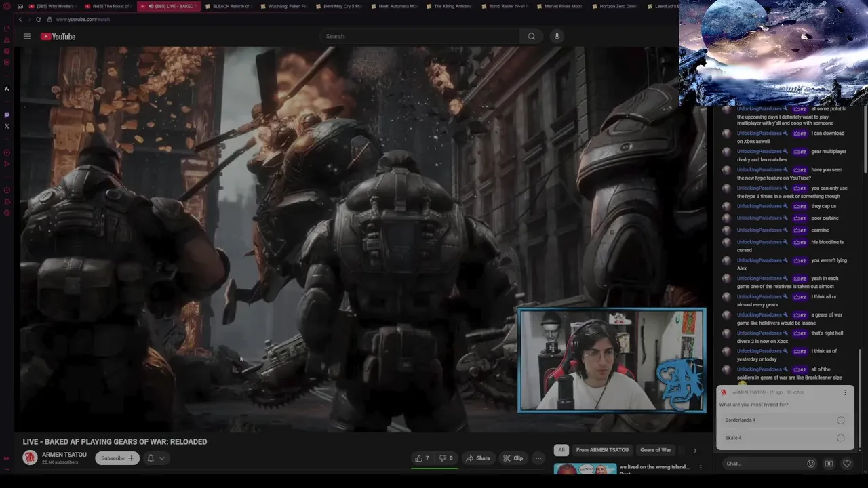Image resolution: width=868 pixels, height=488 pixels.
Task: Click chat message 'poor carbine'
Action: [x=825, y=218]
